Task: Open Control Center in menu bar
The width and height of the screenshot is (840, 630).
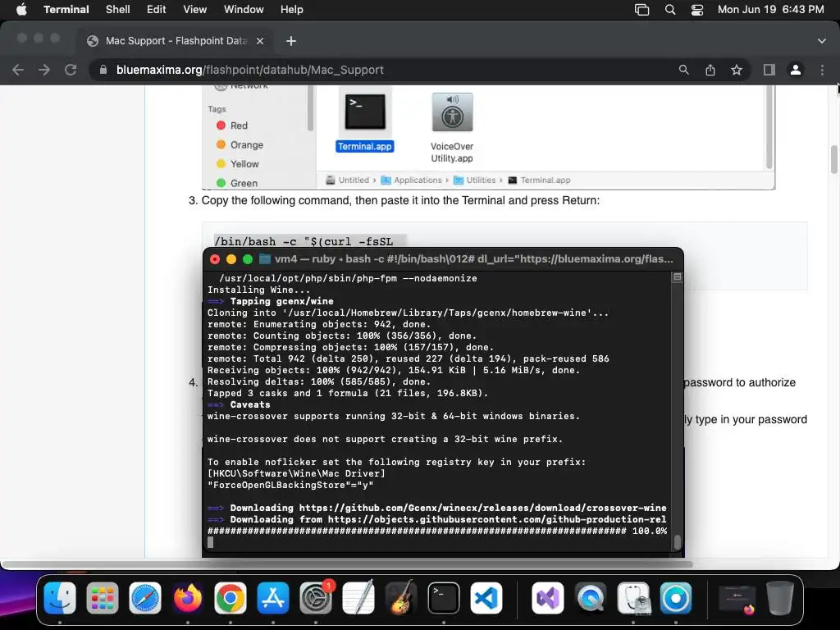Action: coord(697,10)
